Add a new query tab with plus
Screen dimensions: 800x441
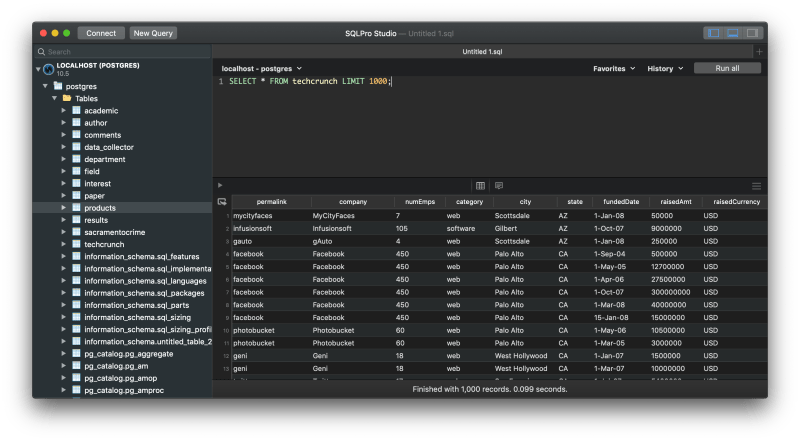tap(759, 52)
